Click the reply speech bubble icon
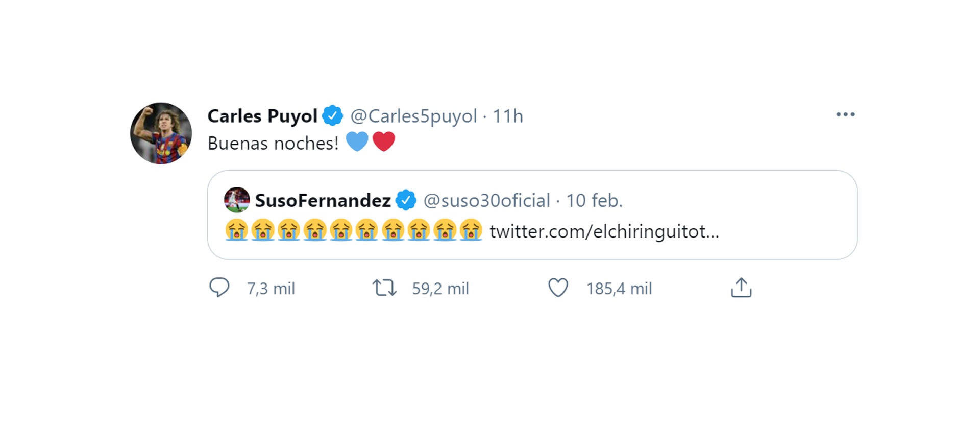 pyautogui.click(x=219, y=288)
